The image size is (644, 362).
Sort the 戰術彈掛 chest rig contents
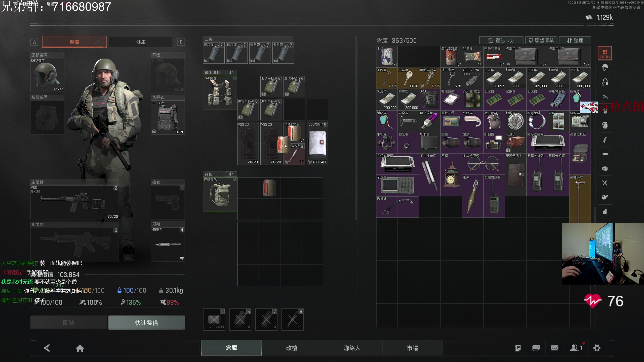coord(231,73)
